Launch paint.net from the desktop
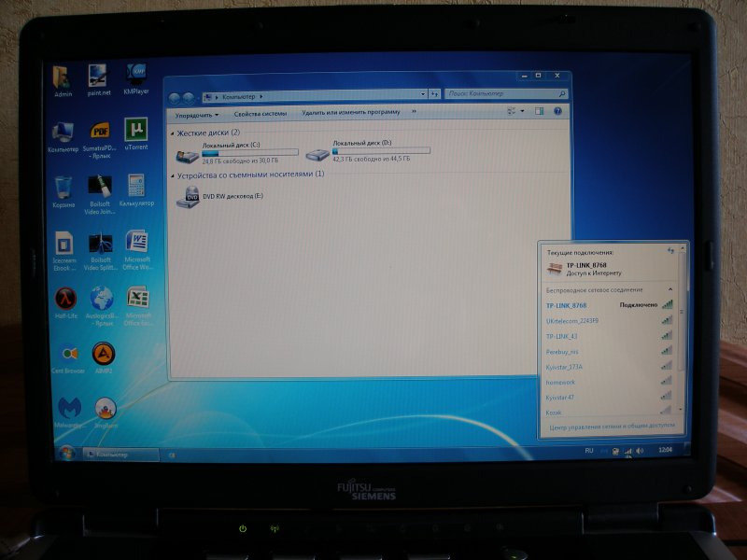Screen dimensions: 747x560 click(98, 77)
